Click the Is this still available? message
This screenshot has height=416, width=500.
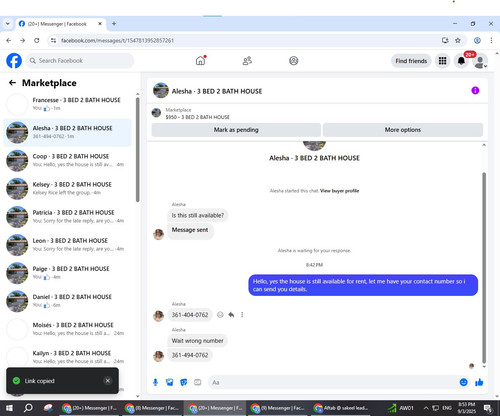[x=198, y=215]
